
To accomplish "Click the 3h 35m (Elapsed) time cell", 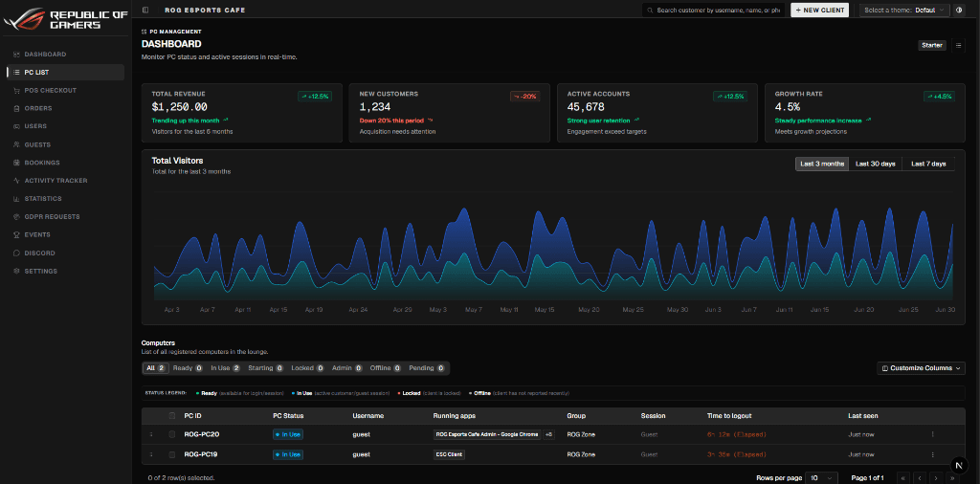I will point(736,454).
